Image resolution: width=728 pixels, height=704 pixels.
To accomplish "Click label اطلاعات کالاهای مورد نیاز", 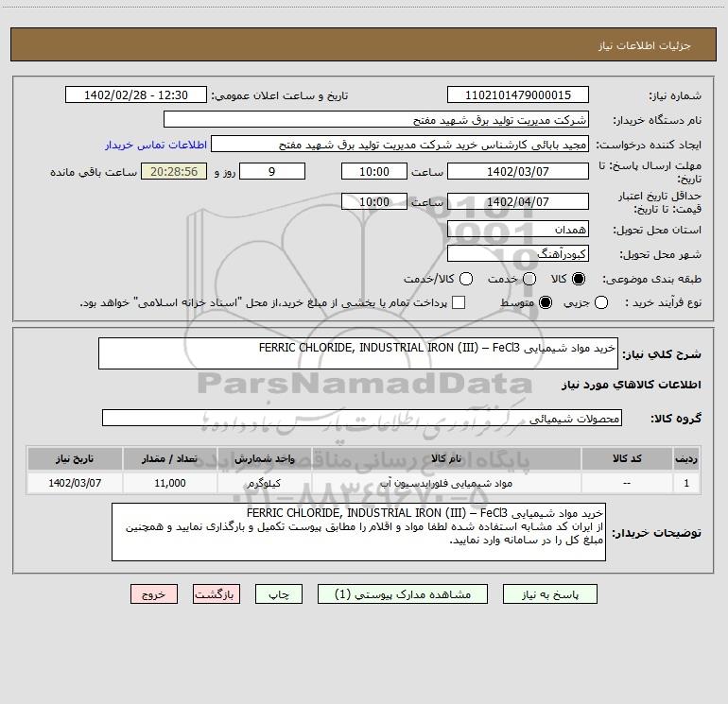I will (632, 385).
